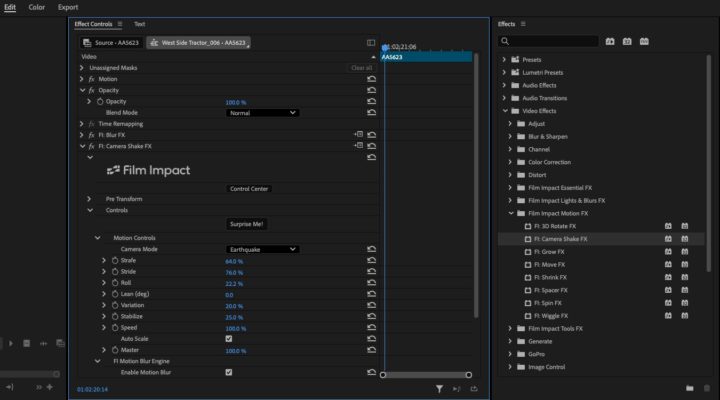The image size is (720, 400).
Task: Save preset icon for FI: Blur FX
Action: tap(359, 135)
